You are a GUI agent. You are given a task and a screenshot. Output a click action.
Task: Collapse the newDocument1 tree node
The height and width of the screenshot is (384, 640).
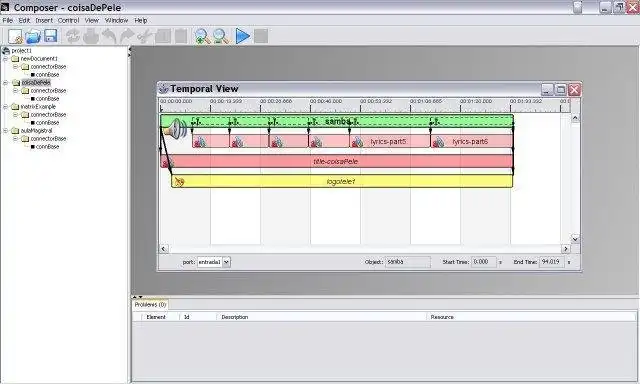click(x=6, y=59)
